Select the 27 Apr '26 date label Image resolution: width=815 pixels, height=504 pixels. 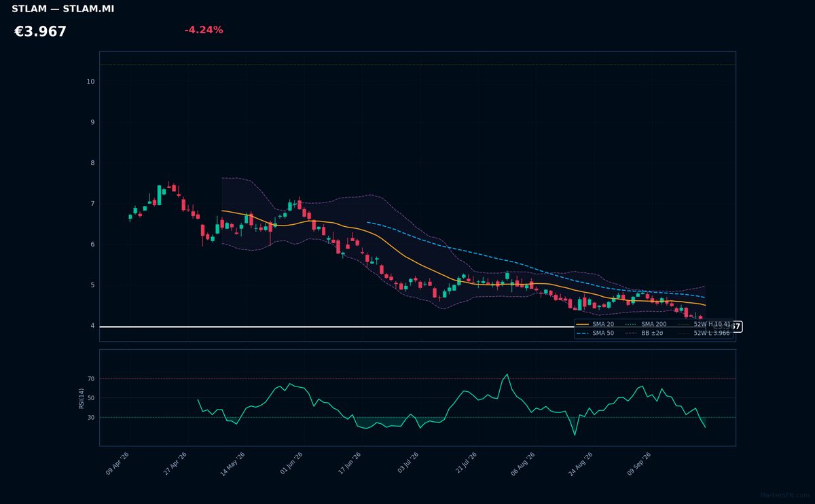[x=175, y=464]
